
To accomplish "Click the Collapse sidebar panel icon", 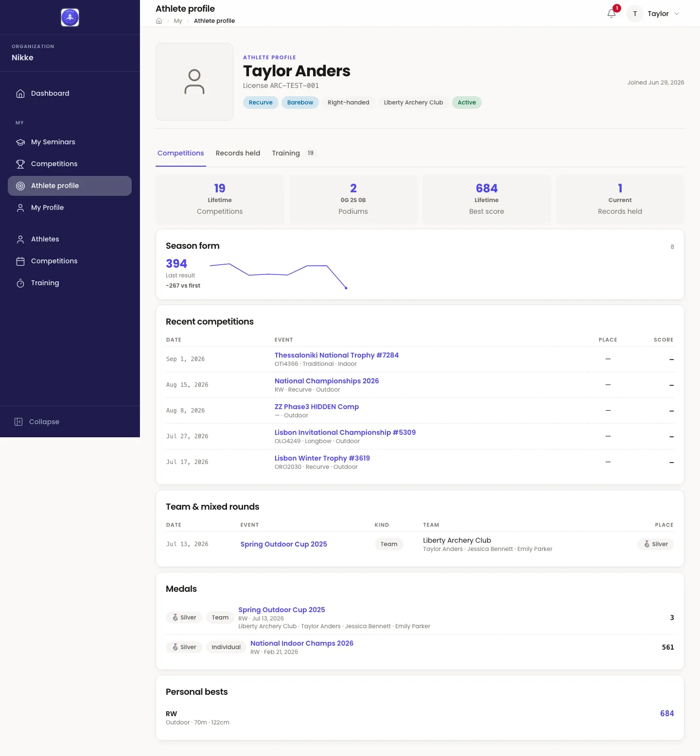I will [18, 422].
